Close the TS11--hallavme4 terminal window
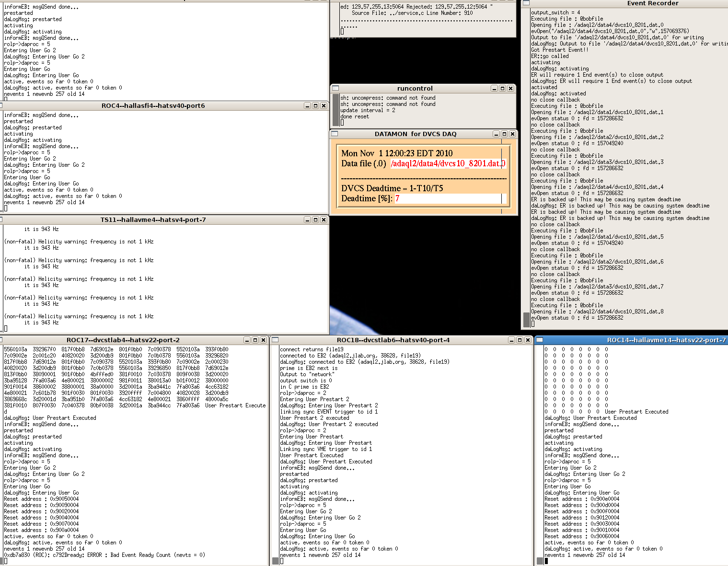 [324, 219]
